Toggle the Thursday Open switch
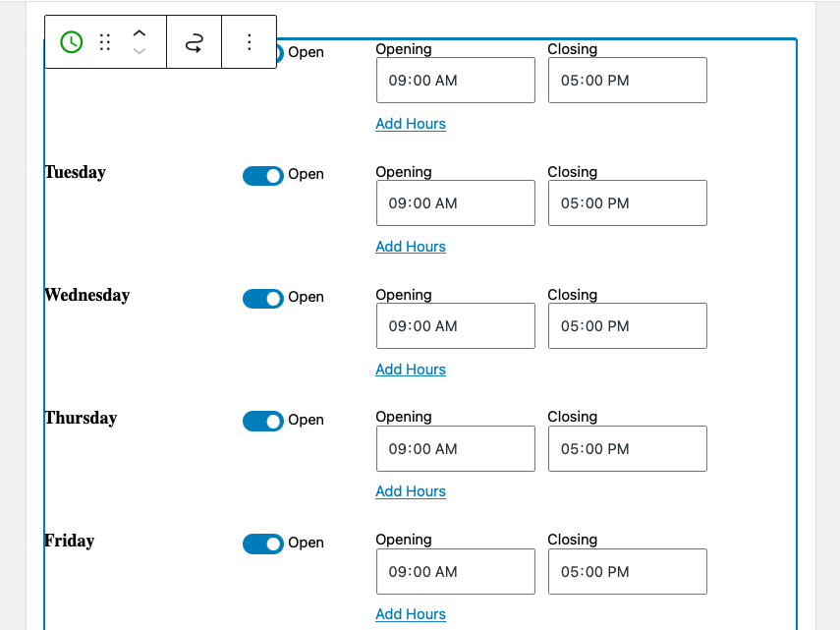This screenshot has height=630, width=840. [x=263, y=421]
